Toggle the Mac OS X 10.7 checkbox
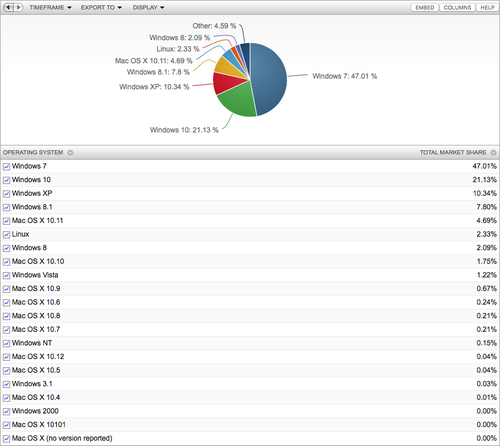Screen dimensions: 500x446 [6, 330]
